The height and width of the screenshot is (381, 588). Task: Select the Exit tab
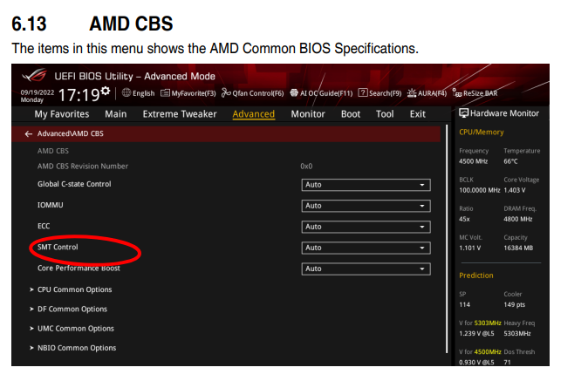(x=417, y=114)
